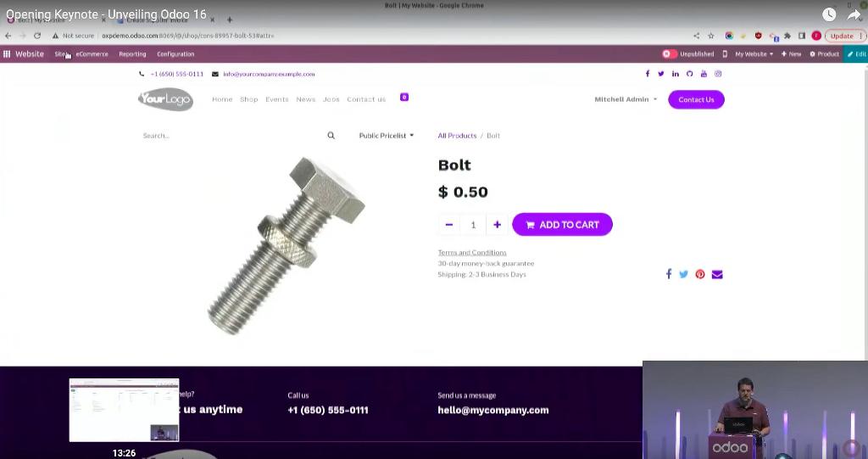This screenshot has width=868, height=459.
Task: Increase quantity with plus button
Action: pyautogui.click(x=497, y=225)
